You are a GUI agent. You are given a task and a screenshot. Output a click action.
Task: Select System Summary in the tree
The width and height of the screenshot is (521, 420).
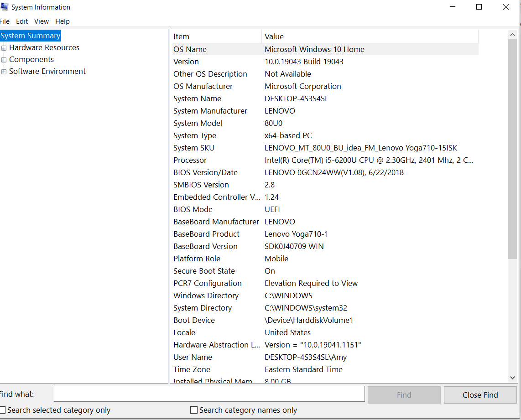(x=31, y=36)
